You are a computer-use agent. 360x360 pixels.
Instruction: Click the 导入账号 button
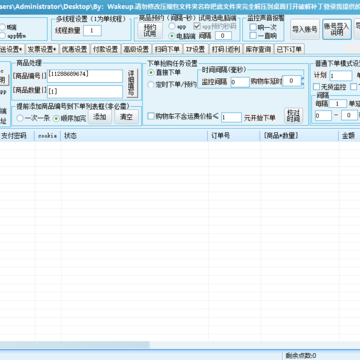coord(305,29)
